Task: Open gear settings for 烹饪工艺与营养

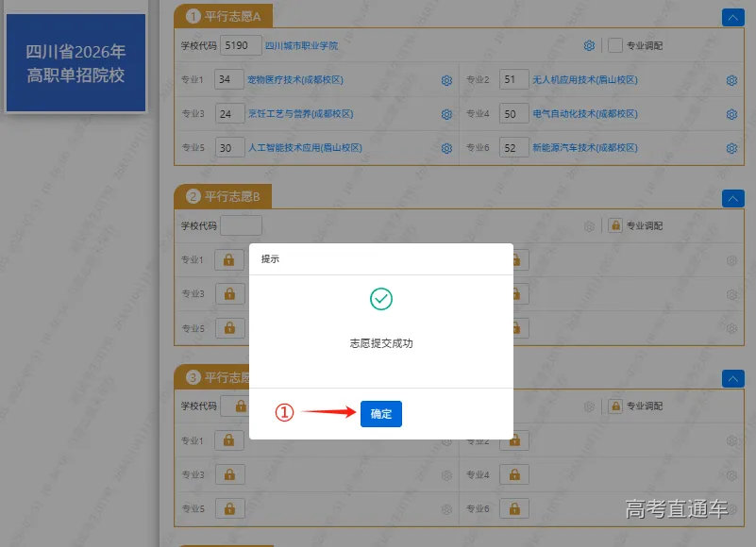Action: pyautogui.click(x=445, y=113)
